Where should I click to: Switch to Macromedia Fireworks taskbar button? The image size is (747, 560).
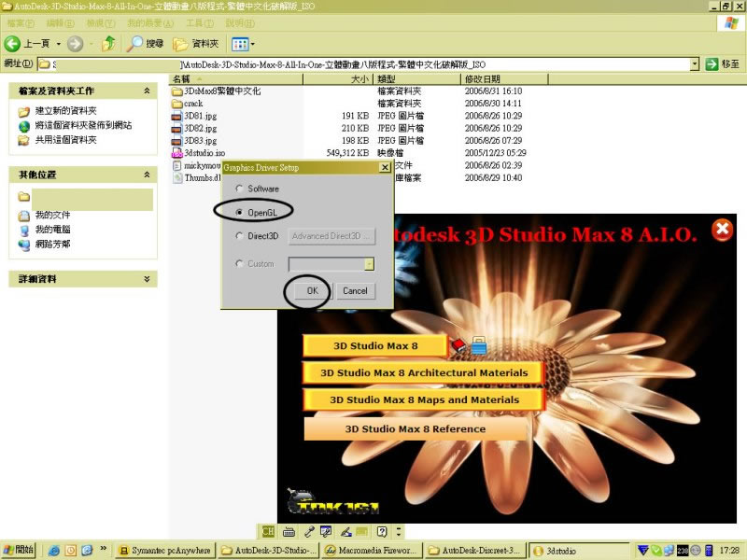coord(372,551)
